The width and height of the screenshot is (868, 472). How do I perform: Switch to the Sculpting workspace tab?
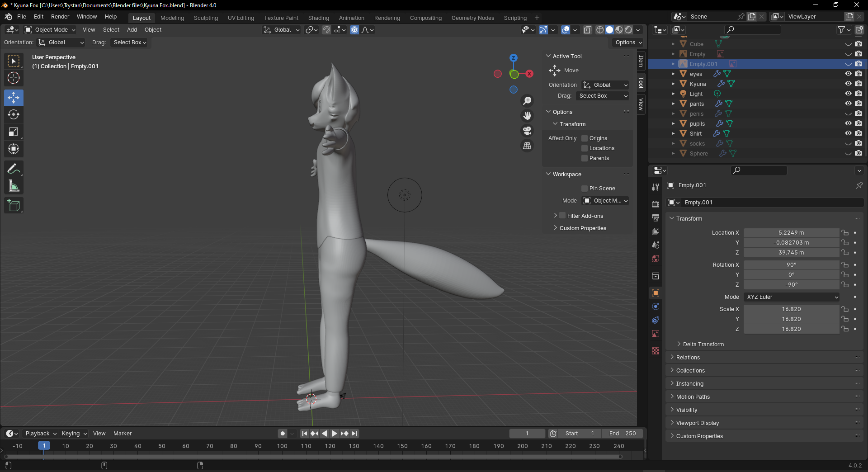click(x=206, y=18)
